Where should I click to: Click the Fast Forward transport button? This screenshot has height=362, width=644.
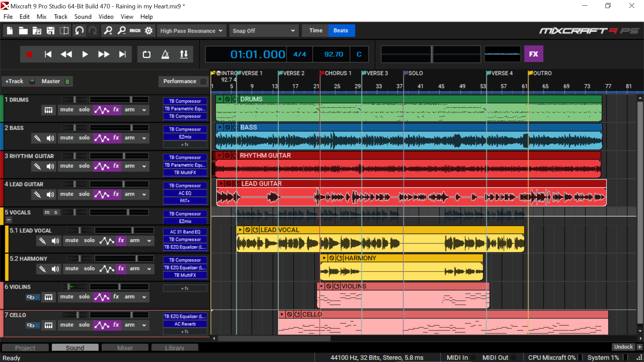[x=104, y=54]
